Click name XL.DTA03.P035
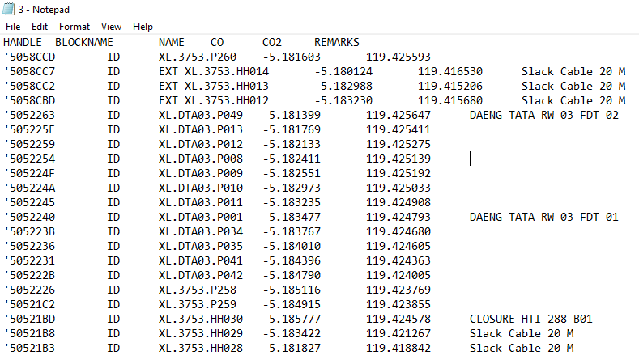 201,247
